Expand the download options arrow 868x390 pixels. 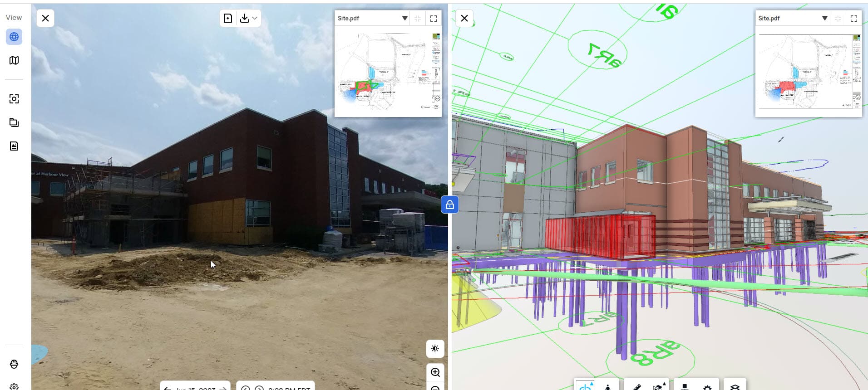click(x=255, y=18)
